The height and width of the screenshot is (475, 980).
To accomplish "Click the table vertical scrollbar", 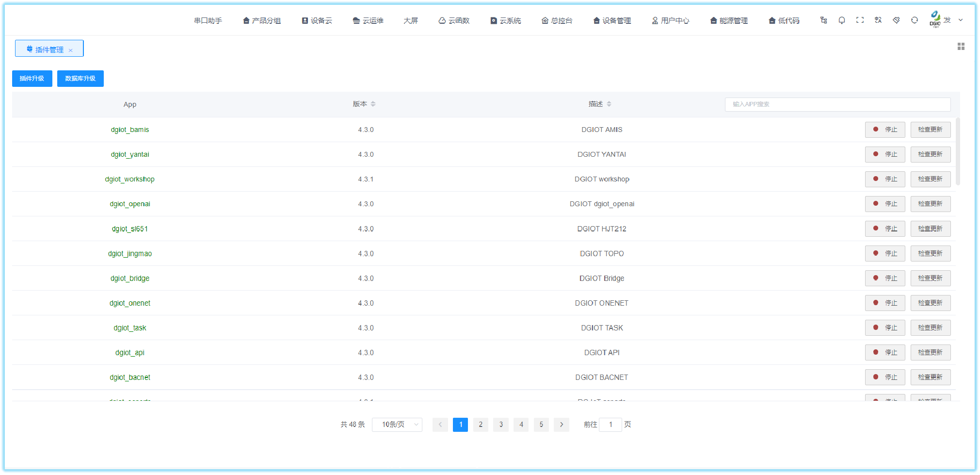I will 958,151.
